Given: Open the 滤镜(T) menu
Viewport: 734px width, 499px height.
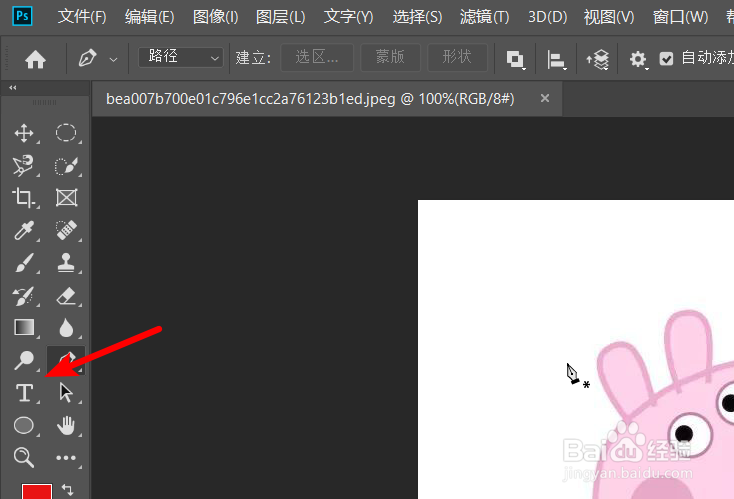Looking at the screenshot, I should click(x=484, y=17).
